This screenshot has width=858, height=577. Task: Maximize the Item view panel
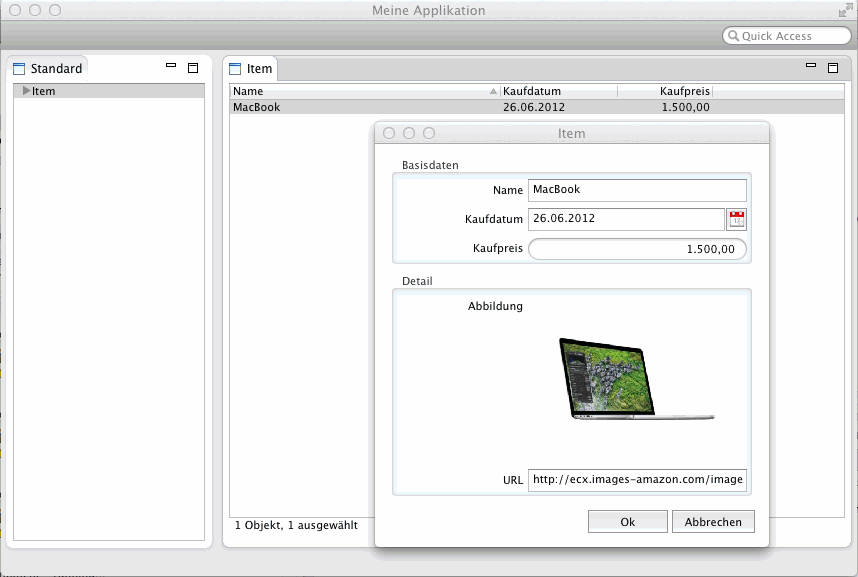click(832, 68)
